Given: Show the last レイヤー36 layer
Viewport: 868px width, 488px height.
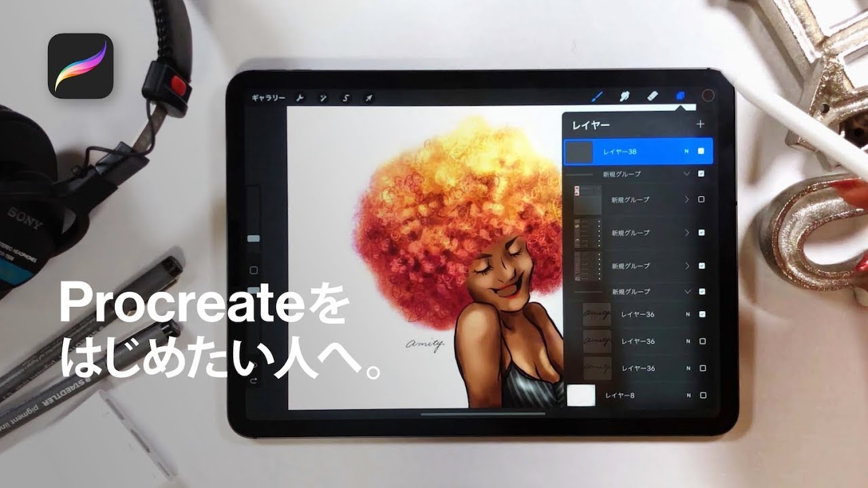Looking at the screenshot, I should click(702, 368).
